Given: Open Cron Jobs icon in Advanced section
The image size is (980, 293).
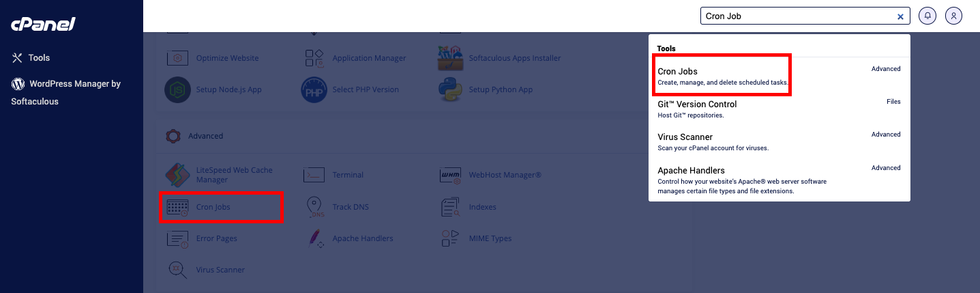Looking at the screenshot, I should click(x=178, y=208).
